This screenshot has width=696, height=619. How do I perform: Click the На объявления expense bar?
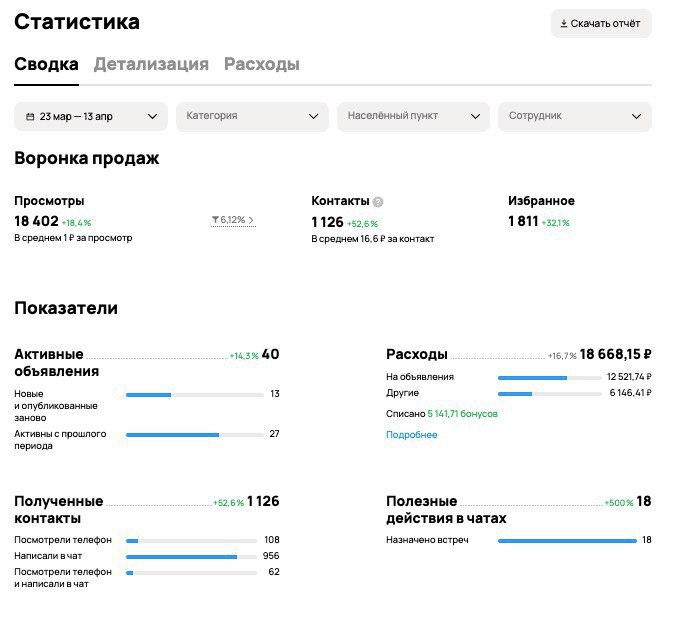(x=550, y=378)
